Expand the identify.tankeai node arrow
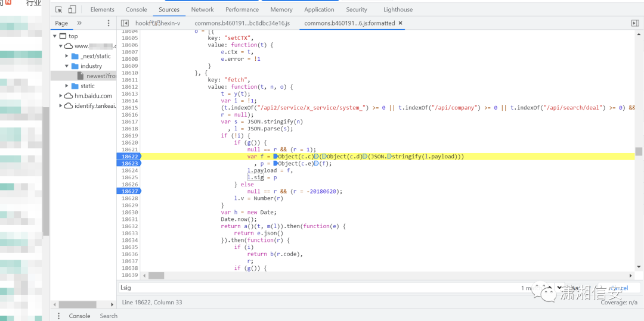 [61, 106]
